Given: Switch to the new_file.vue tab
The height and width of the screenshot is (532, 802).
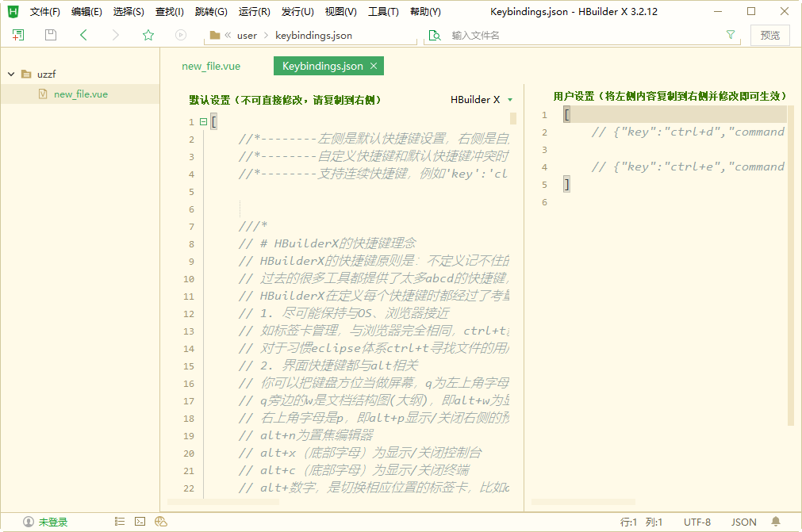Looking at the screenshot, I should pyautogui.click(x=211, y=66).
